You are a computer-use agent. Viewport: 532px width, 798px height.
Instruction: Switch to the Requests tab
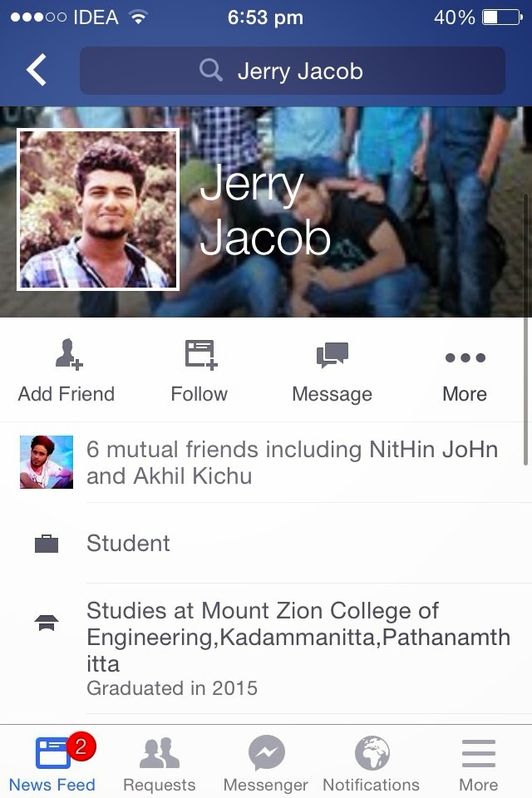point(160,763)
